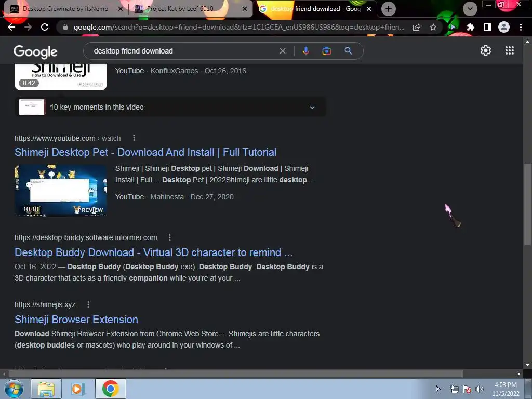
Task: Open the 10:10 Shimeji tutorial video thumbnail
Action: [x=61, y=190]
